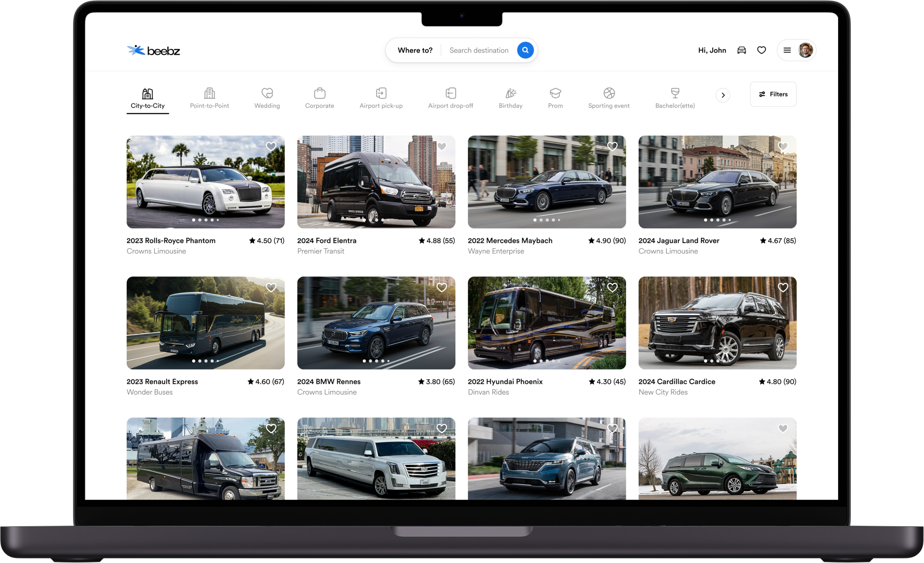Click the 4.90 (90) rating
924x563 pixels.
(607, 241)
